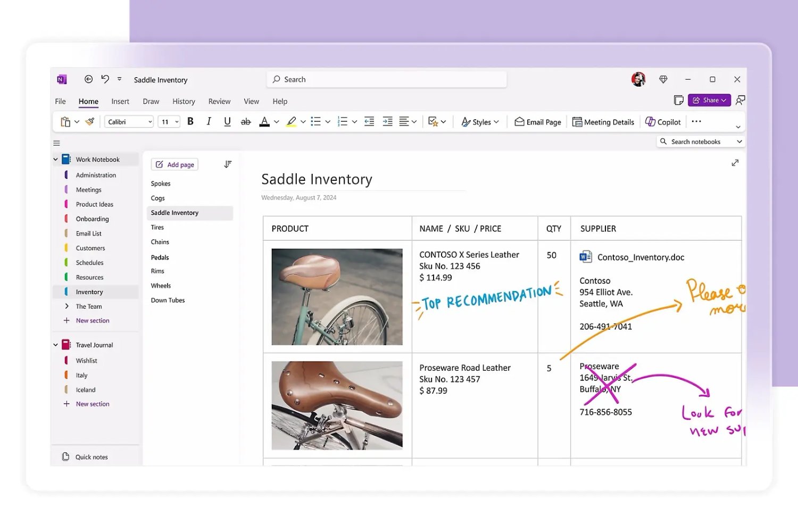Open the Calibri font name dropdown
This screenshot has height=532, width=798.
coord(129,122)
